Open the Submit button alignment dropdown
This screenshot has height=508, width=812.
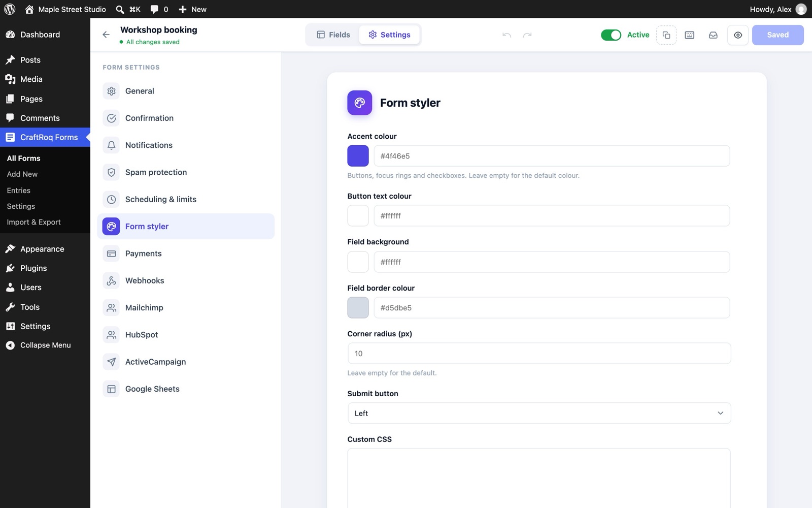(x=539, y=413)
